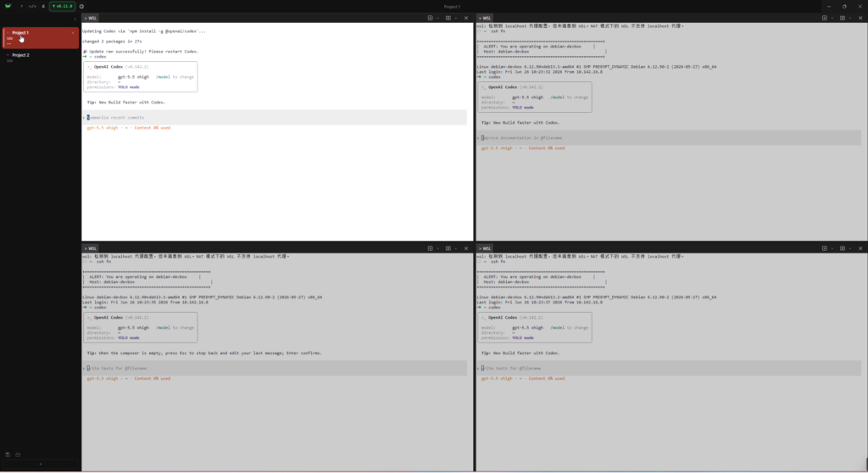Click the save icon at sidebar bottom
This screenshot has height=473, width=868.
8,454
